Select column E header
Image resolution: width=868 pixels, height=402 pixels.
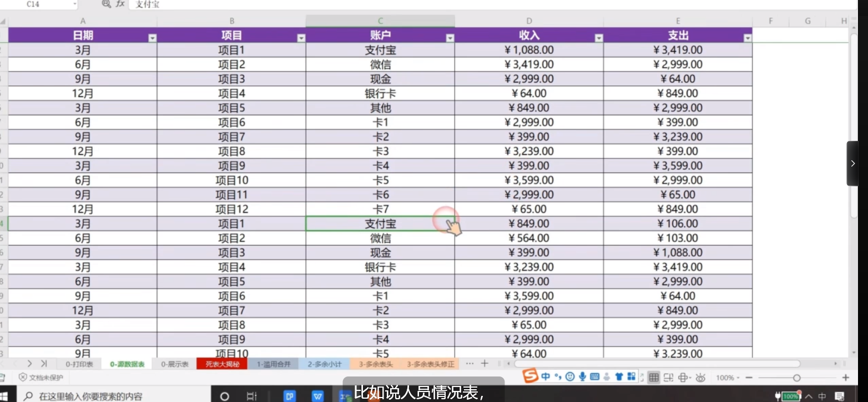[678, 21]
